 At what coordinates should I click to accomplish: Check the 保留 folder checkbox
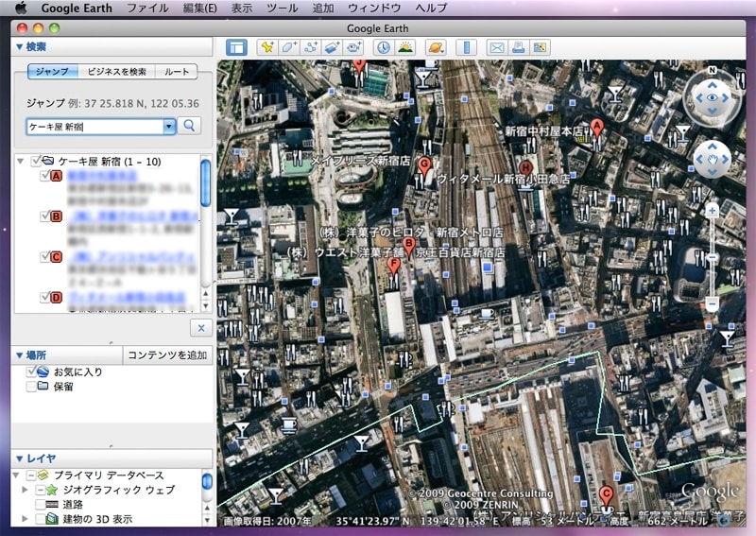pyautogui.click(x=32, y=387)
